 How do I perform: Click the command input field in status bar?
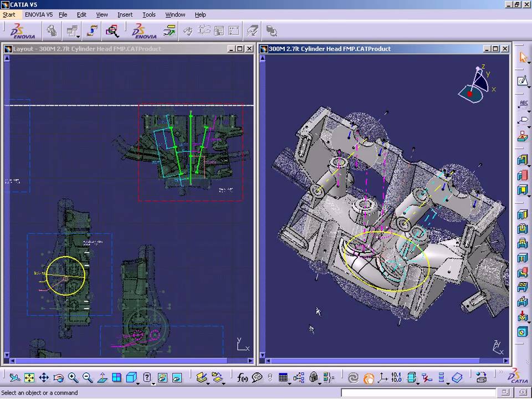418,392
